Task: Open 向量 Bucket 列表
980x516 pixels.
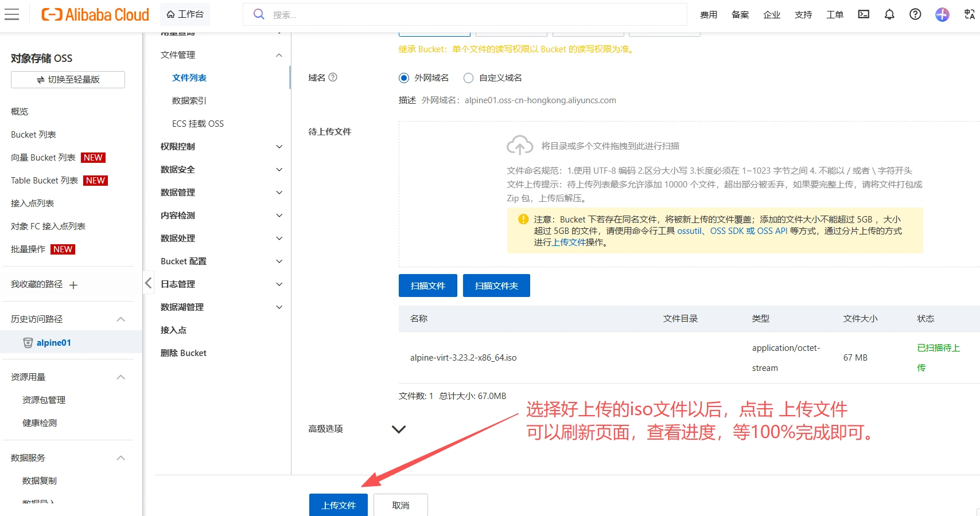Action: point(43,158)
